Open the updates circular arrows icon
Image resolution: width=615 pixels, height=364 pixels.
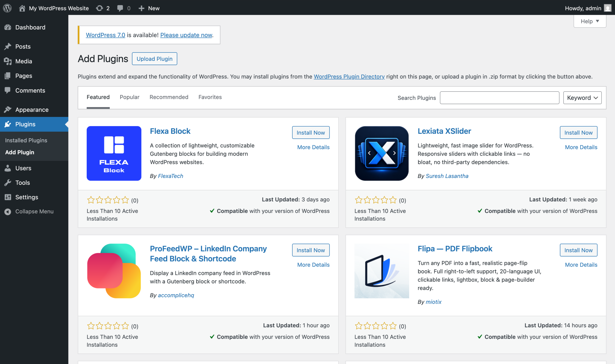coord(99,8)
